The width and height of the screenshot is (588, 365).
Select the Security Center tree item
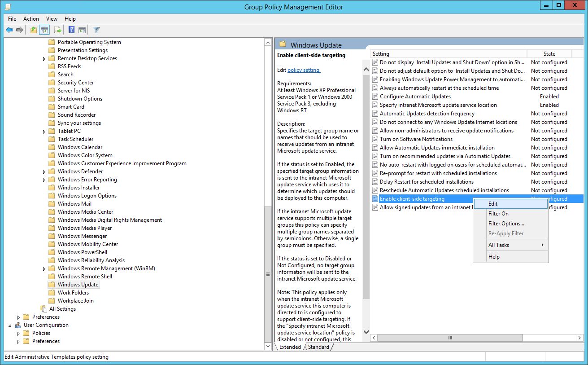pyautogui.click(x=76, y=83)
